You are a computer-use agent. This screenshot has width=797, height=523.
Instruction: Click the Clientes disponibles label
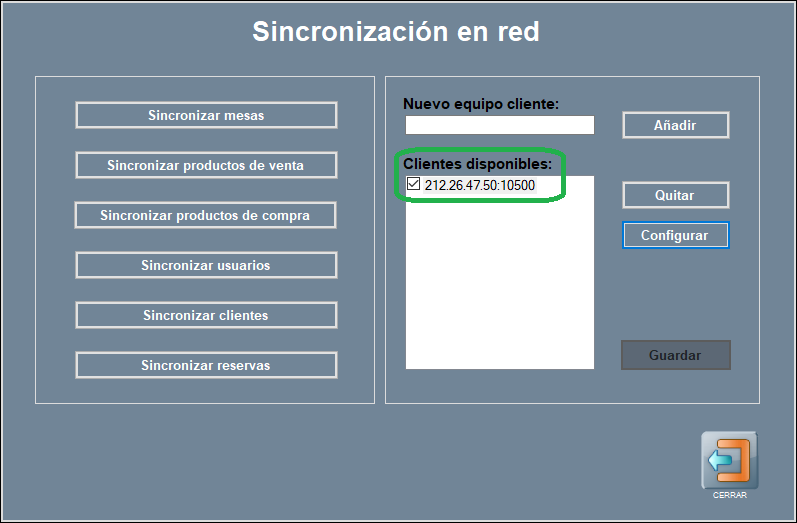(477, 163)
